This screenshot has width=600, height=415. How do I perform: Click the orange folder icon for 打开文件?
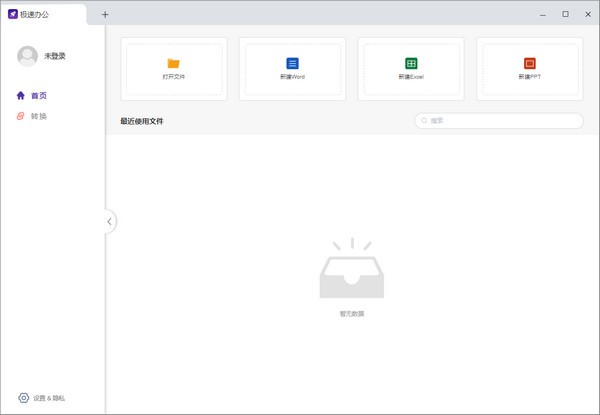pyautogui.click(x=173, y=64)
